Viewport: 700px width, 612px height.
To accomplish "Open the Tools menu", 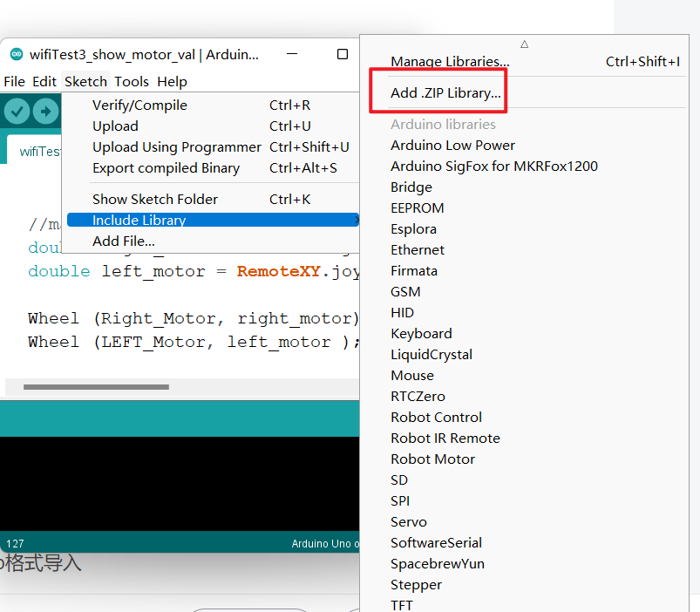I will point(132,82).
